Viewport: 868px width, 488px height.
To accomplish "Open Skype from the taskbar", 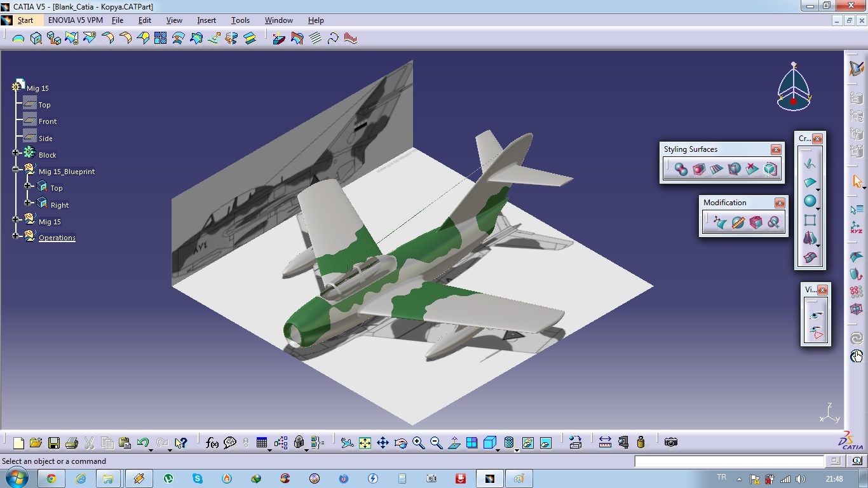I will (198, 478).
